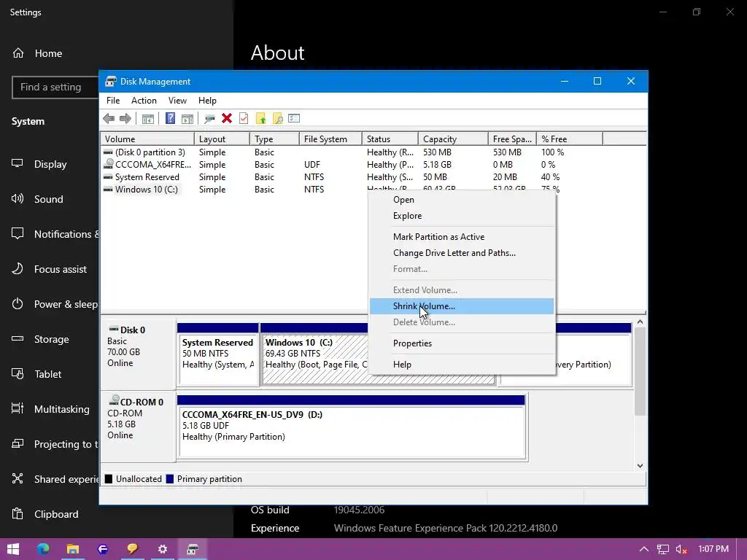
Task: Click the taskbar clock showing 1:07 PM
Action: coord(713,549)
